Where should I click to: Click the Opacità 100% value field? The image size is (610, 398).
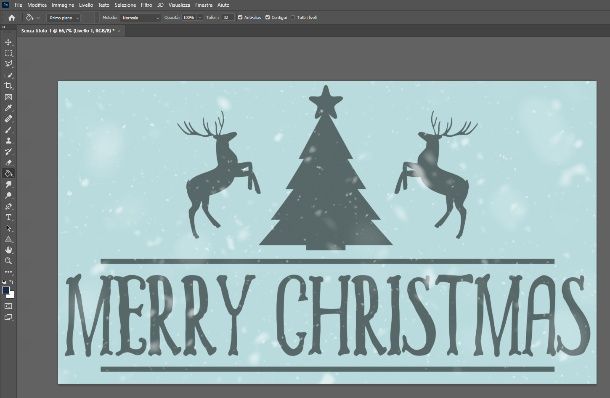pyautogui.click(x=189, y=18)
